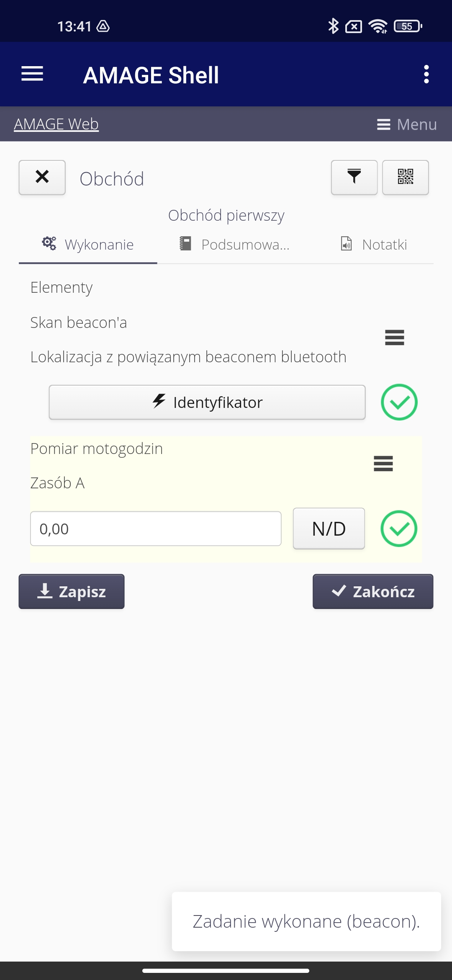Click the filter funnel icon button
The width and height of the screenshot is (452, 980).
tap(354, 178)
